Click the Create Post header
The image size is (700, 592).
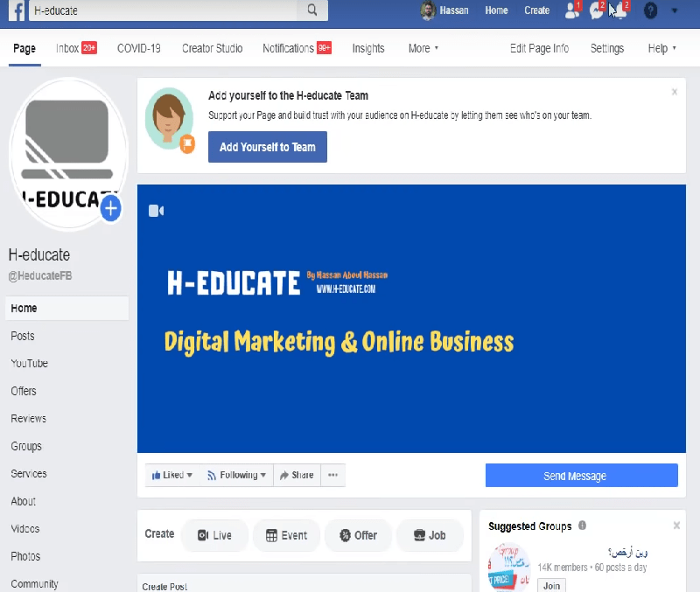click(x=164, y=587)
